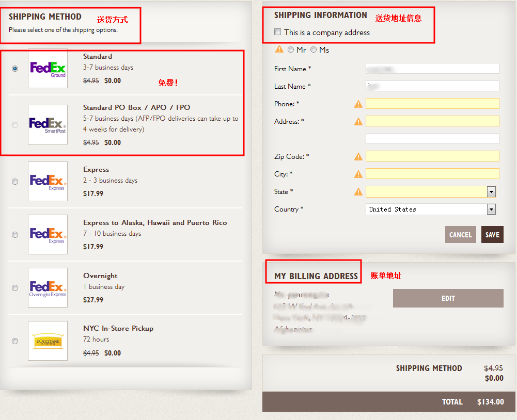Click the FedEx Overnight Express logo

pos(48,287)
